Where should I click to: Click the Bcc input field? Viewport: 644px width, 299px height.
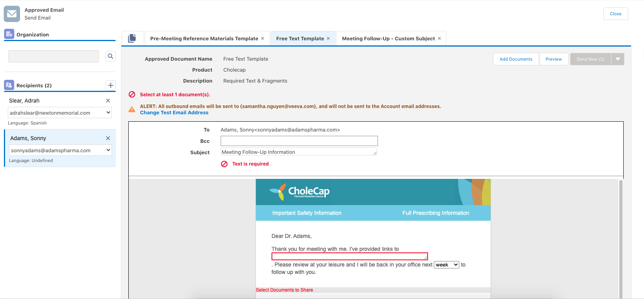[299, 141]
